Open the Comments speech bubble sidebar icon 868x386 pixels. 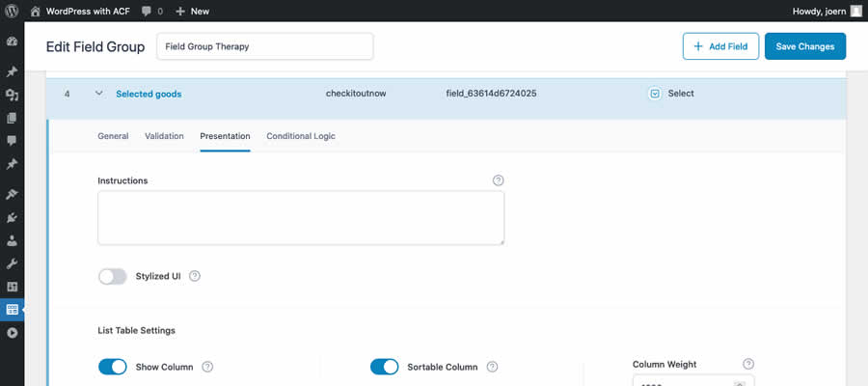pyautogui.click(x=13, y=141)
